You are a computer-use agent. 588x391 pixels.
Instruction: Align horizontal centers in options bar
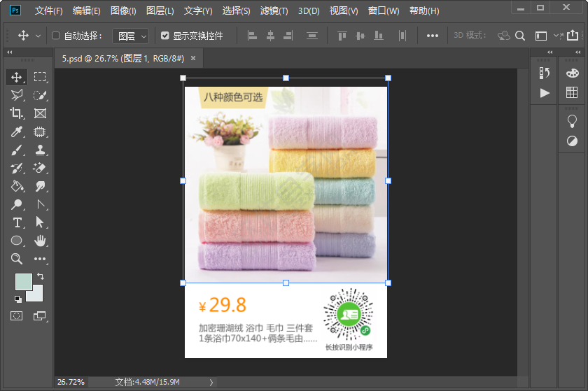click(x=270, y=36)
